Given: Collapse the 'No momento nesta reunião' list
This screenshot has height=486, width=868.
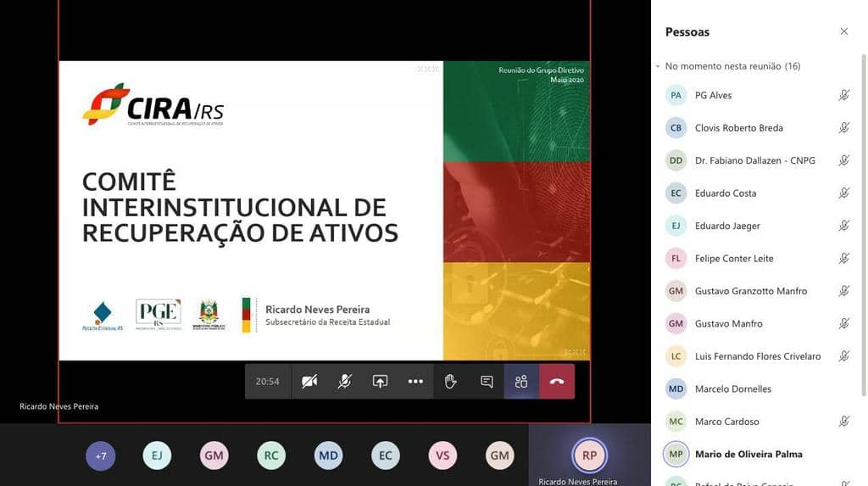Looking at the screenshot, I should coord(658,66).
